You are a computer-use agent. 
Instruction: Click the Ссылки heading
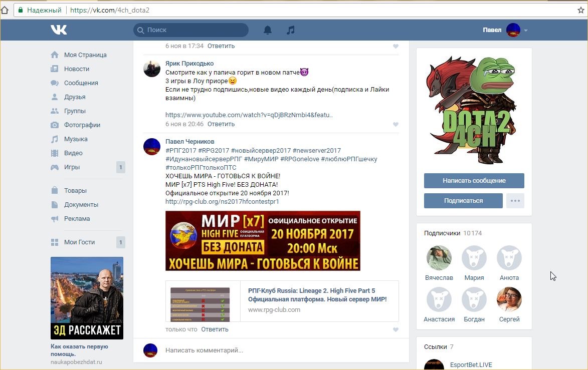pos(436,347)
